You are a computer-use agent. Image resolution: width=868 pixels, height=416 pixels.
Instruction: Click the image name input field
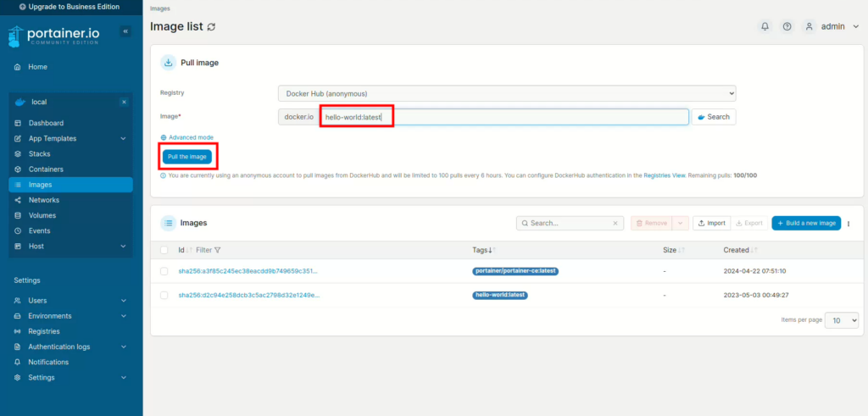(x=504, y=117)
